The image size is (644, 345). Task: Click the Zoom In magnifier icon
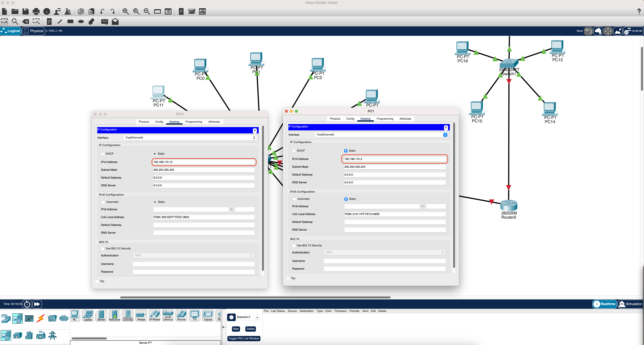click(x=126, y=11)
